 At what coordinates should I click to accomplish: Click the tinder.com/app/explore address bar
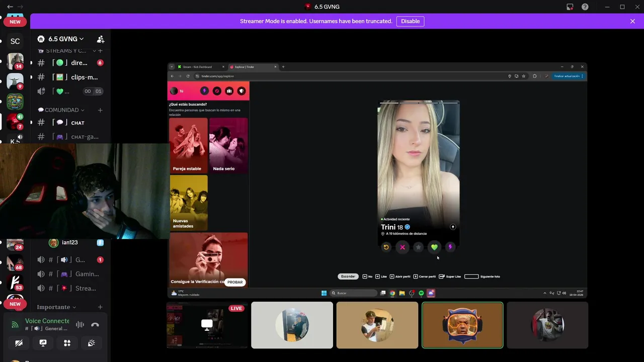(x=352, y=76)
